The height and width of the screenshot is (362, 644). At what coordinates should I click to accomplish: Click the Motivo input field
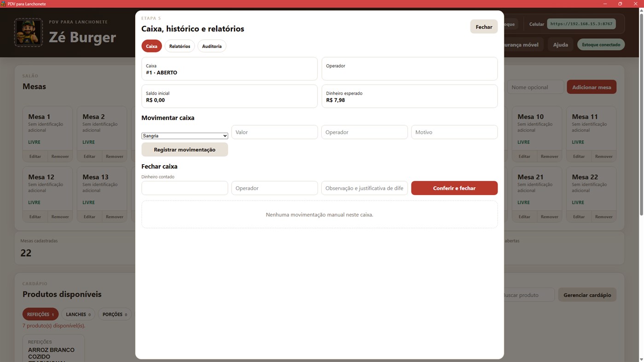point(454,132)
